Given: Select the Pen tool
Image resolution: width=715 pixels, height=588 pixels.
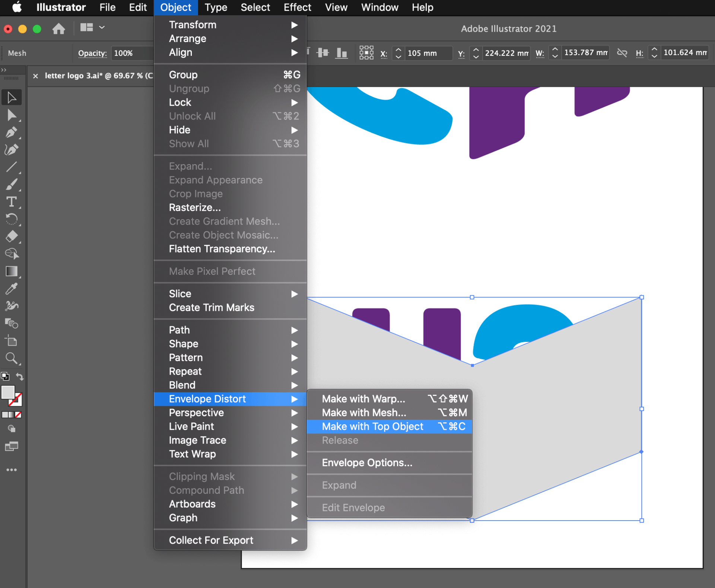Looking at the screenshot, I should tap(12, 133).
